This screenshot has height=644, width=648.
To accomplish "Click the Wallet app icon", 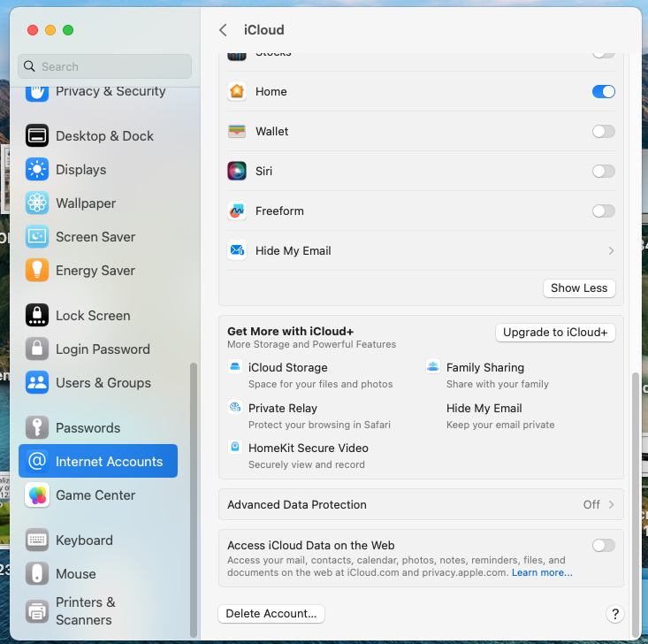I will 237,131.
